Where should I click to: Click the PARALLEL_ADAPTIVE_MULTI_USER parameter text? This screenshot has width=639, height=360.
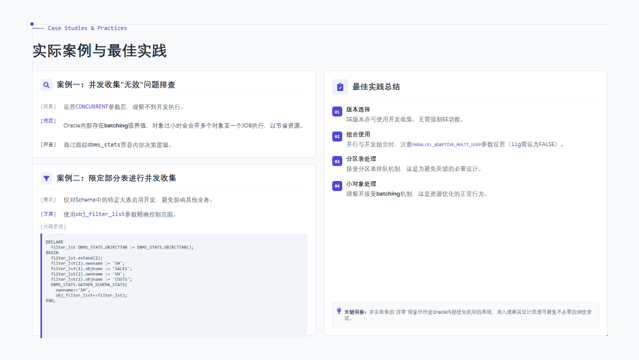(x=447, y=144)
